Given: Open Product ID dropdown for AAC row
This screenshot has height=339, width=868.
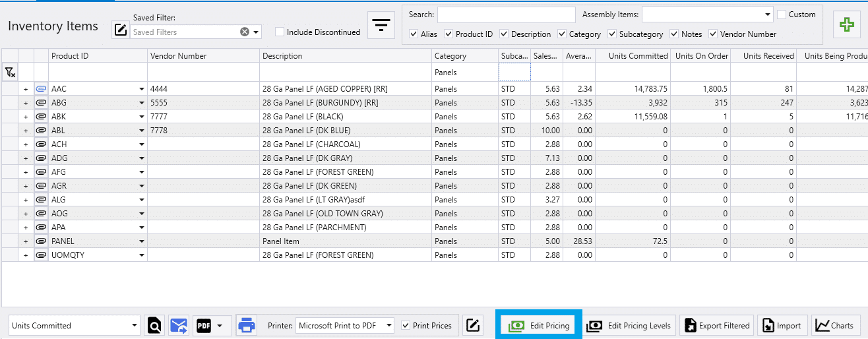Looking at the screenshot, I should pyautogui.click(x=141, y=89).
